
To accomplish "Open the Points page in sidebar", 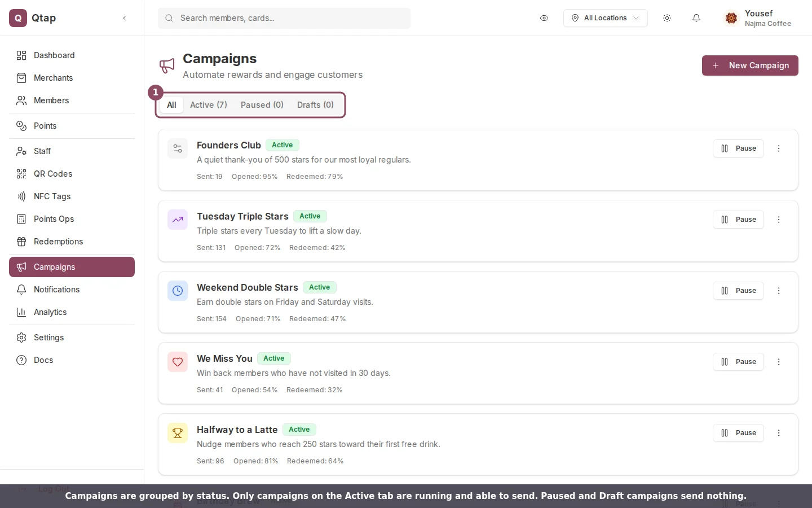I will point(72,126).
